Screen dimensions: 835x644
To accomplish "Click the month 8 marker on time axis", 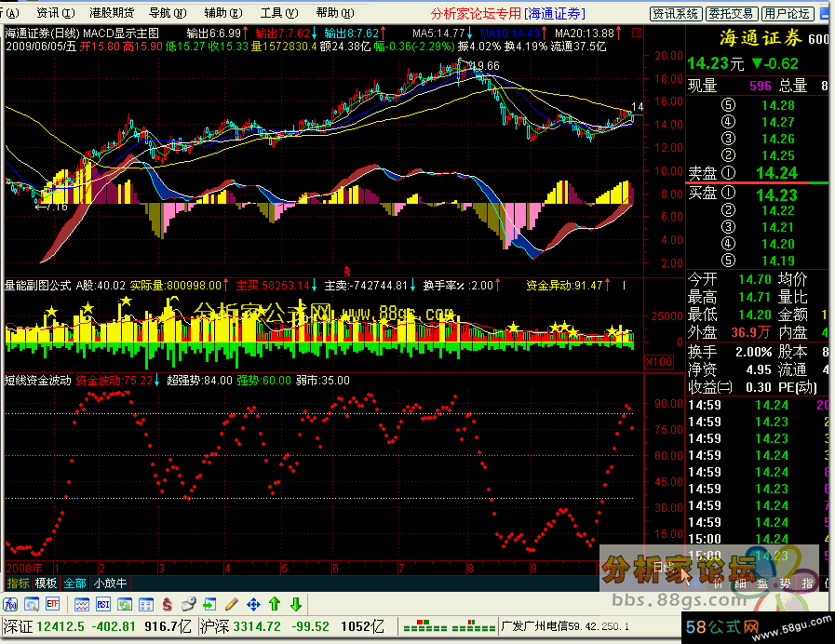I will coord(470,568).
